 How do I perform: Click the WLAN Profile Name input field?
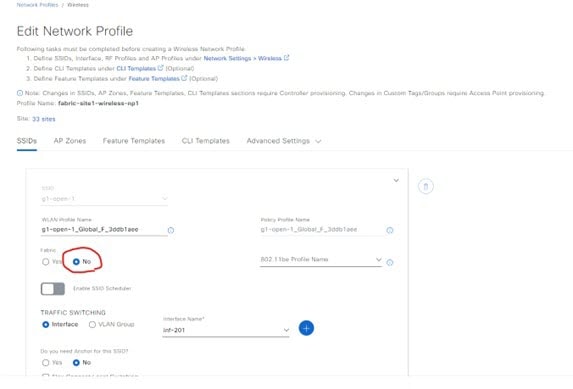[x=104, y=230]
